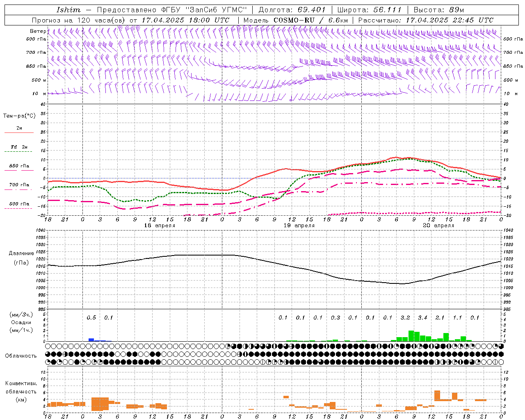Select the model label COSMO-RU / 6.6км
525x420 pixels.
point(311,20)
